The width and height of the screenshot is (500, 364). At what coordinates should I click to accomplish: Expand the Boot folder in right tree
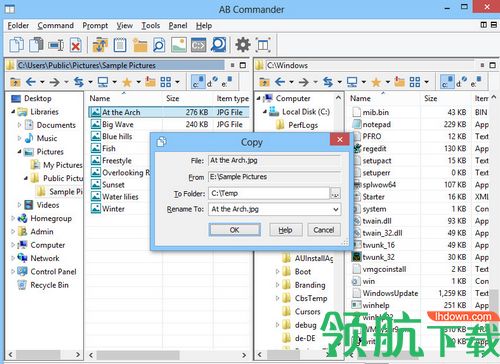277,271
